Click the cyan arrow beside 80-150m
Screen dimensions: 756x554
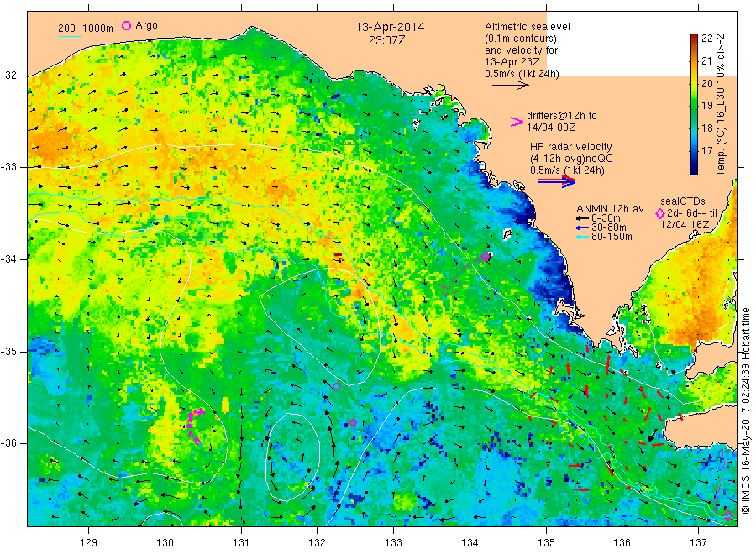(582, 237)
